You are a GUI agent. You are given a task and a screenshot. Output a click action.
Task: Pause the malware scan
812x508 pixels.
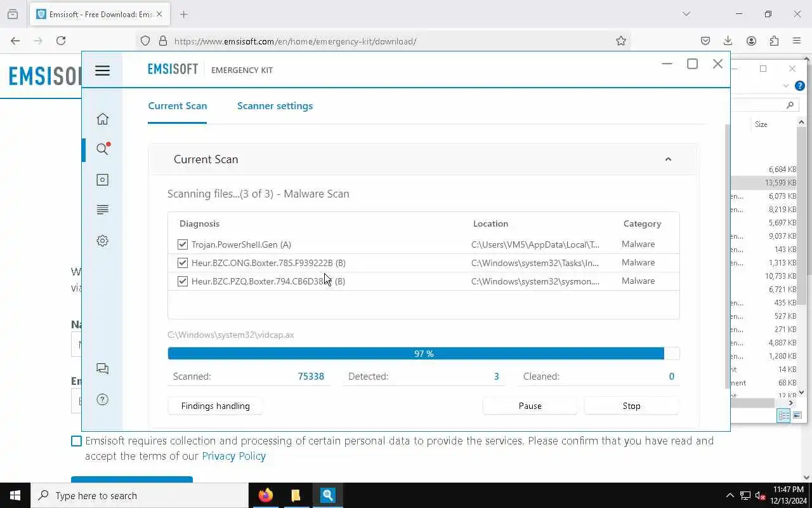pos(530,406)
